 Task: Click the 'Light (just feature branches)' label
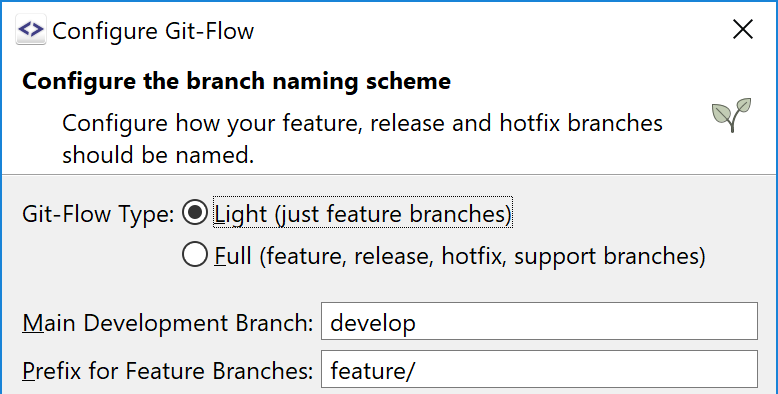pos(363,213)
